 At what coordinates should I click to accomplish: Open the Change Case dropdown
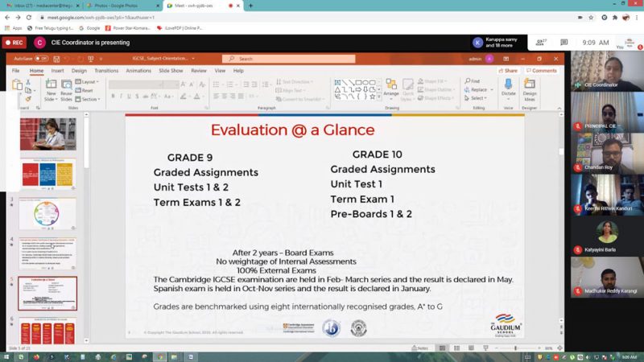click(x=168, y=96)
